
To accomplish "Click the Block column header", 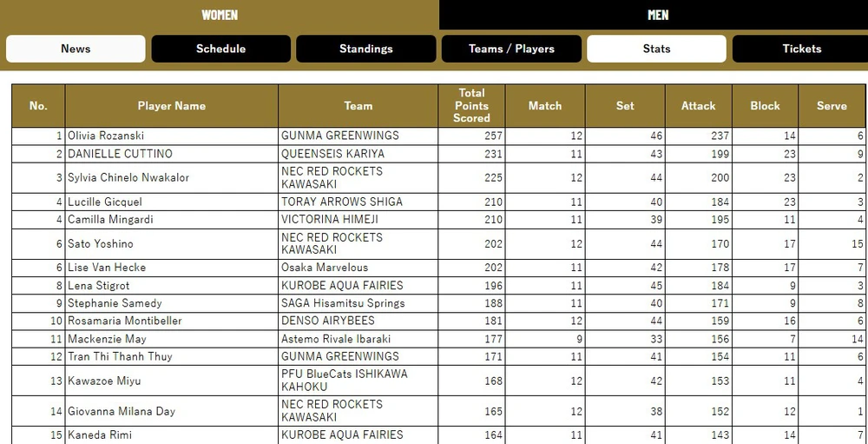I will (x=765, y=106).
